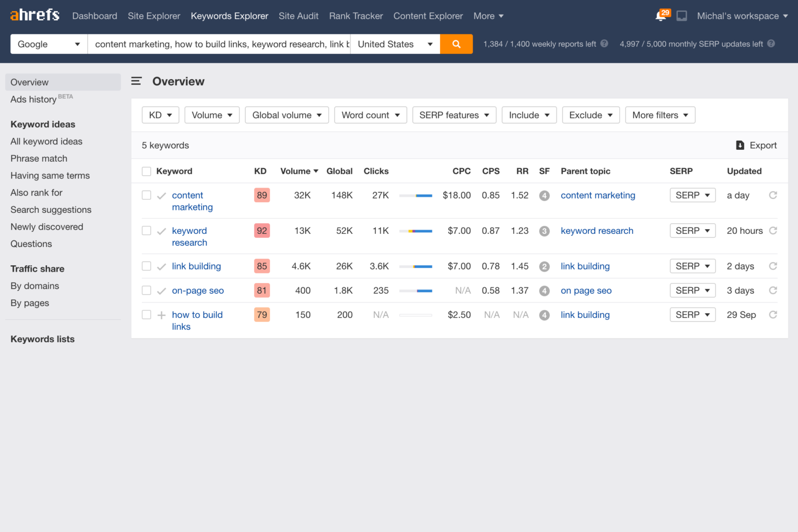Refresh the content marketing row data

point(773,195)
